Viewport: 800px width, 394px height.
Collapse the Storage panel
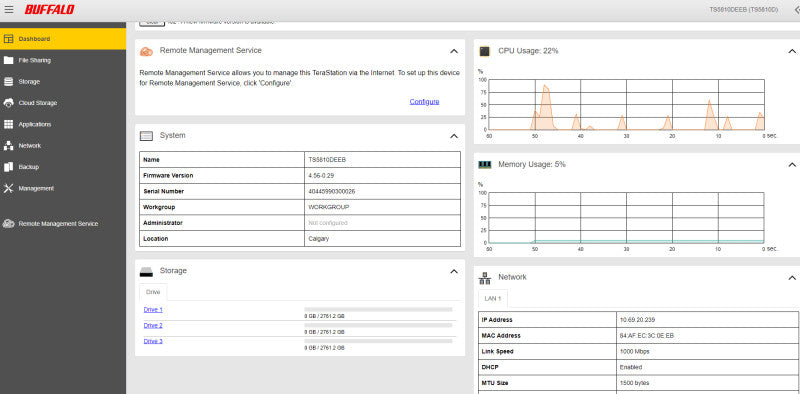(454, 272)
